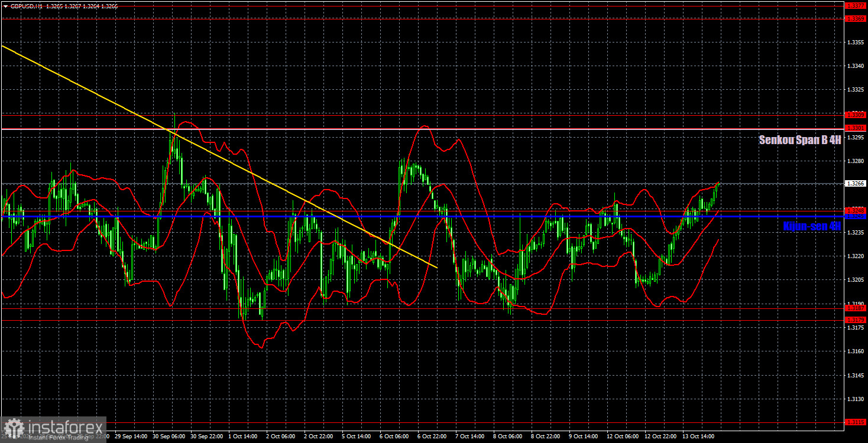Screen dimensions: 868x443
Task: Click the 1.3377 price level label
Action: pos(856,6)
